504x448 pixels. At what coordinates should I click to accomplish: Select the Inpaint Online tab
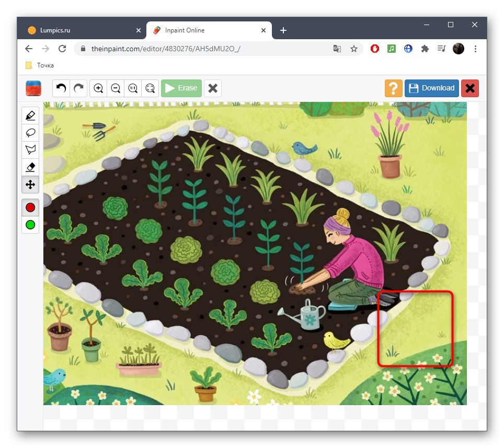[209, 30]
